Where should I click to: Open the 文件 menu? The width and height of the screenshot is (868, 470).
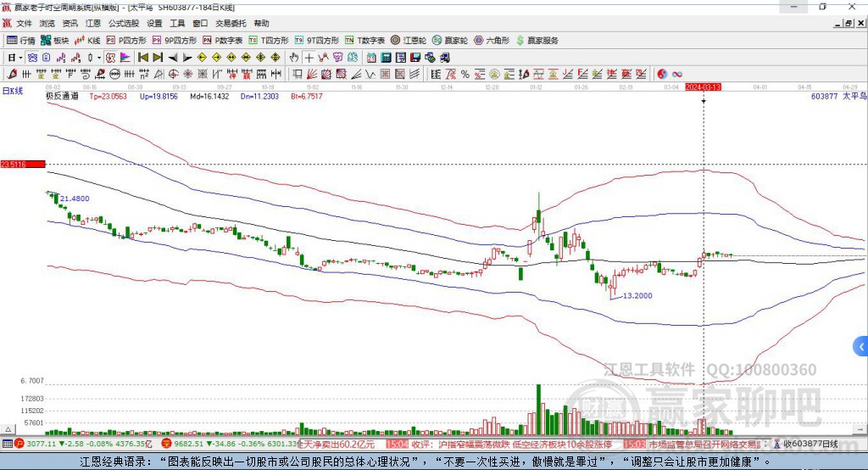[25, 23]
